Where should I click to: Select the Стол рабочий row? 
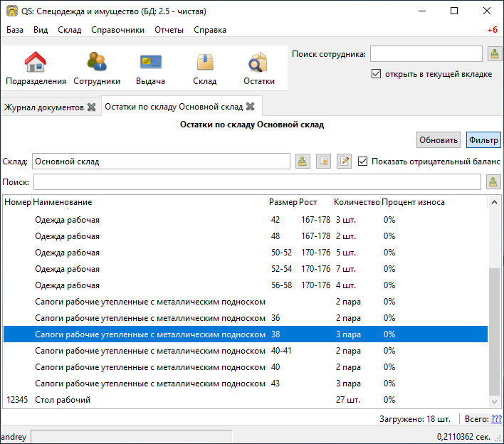pyautogui.click(x=246, y=400)
